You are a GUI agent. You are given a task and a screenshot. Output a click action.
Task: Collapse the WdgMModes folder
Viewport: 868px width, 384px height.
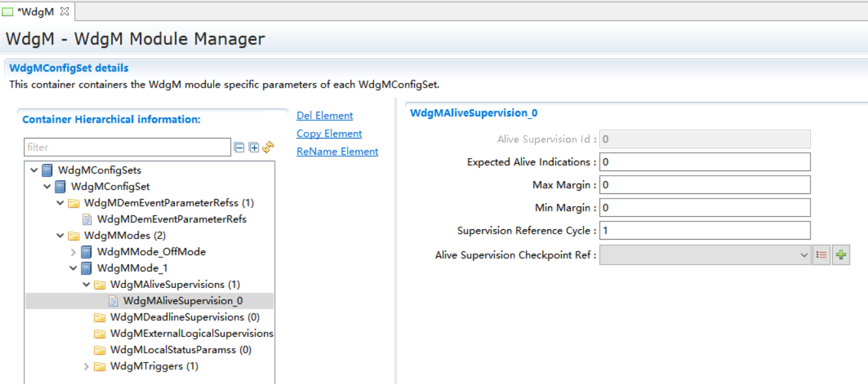[x=60, y=236]
